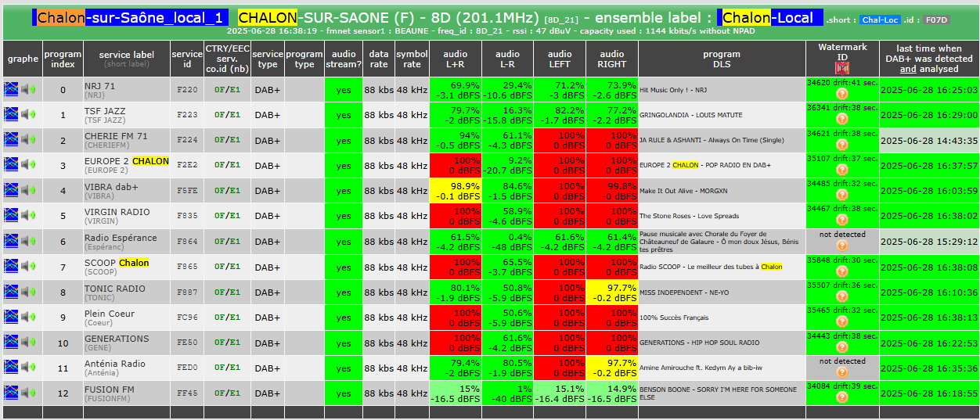Click the Anténia Radio service label
This screenshot has height=420, width=980.
coord(115,364)
